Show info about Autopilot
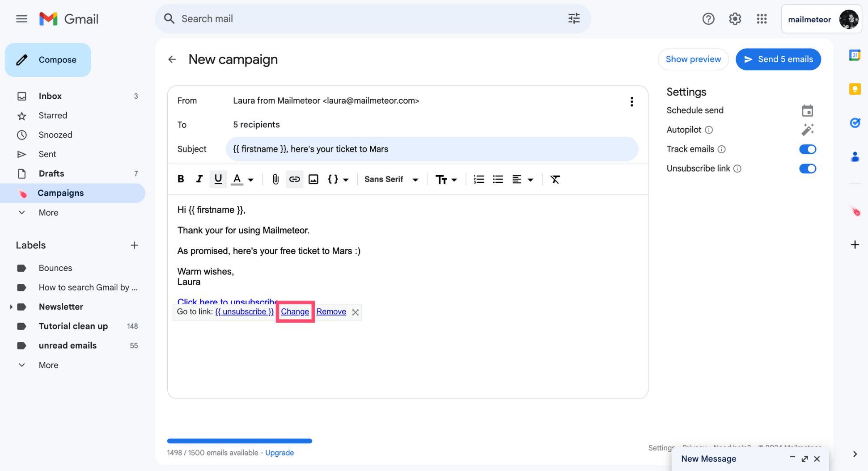This screenshot has height=471, width=868. point(709,130)
